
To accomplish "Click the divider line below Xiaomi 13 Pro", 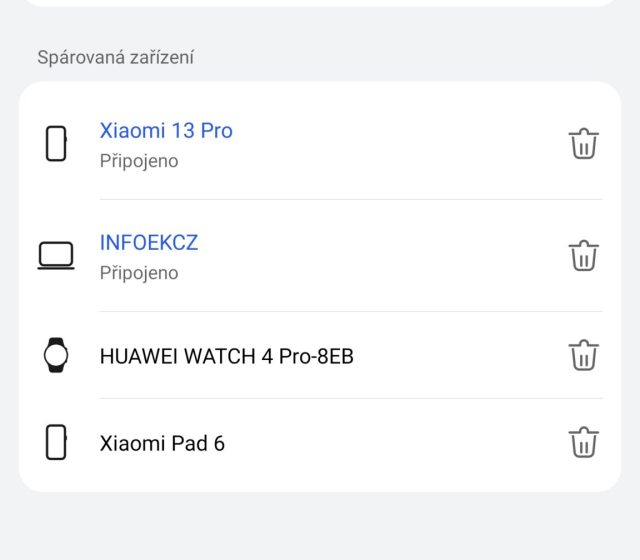I will (350, 199).
